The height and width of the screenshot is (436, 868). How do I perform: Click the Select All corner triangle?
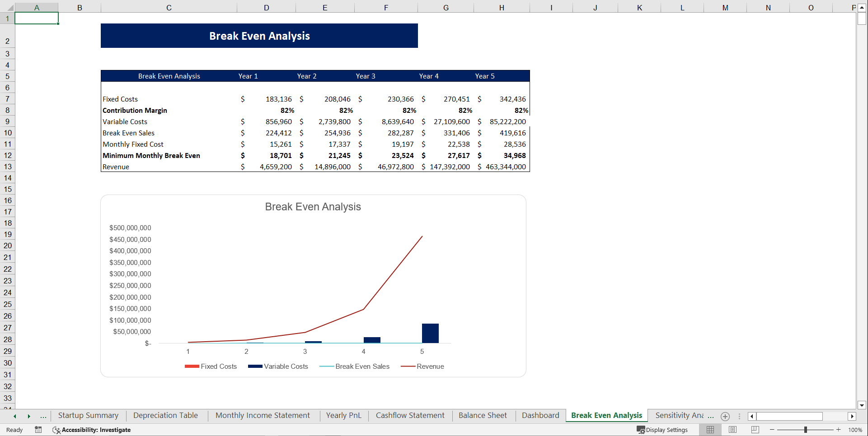pyautogui.click(x=10, y=8)
